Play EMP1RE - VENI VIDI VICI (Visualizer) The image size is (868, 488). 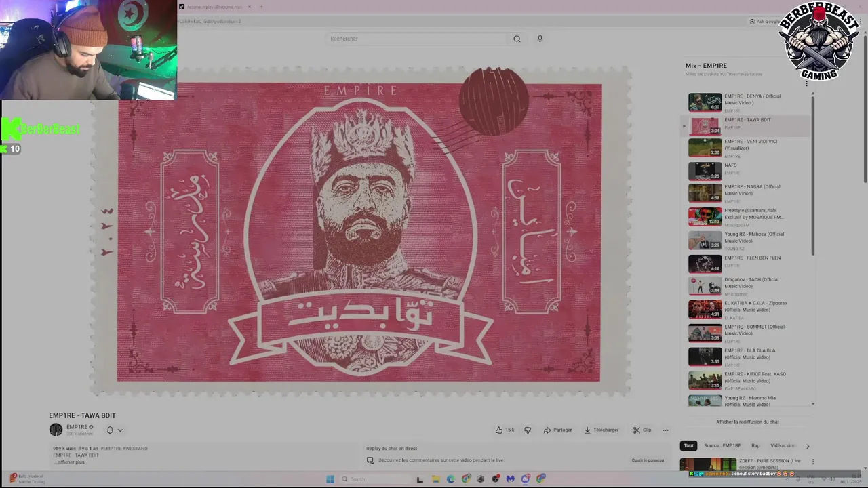[x=748, y=148]
